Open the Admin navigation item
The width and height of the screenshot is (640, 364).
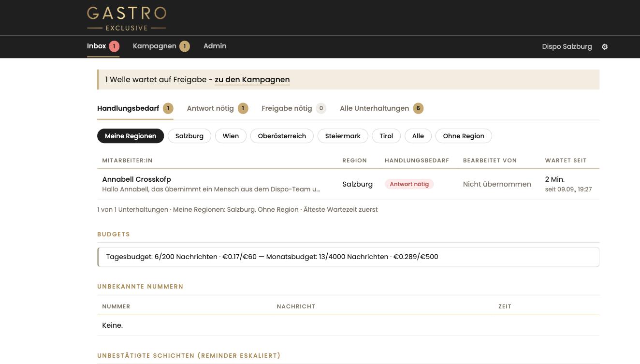tap(215, 46)
